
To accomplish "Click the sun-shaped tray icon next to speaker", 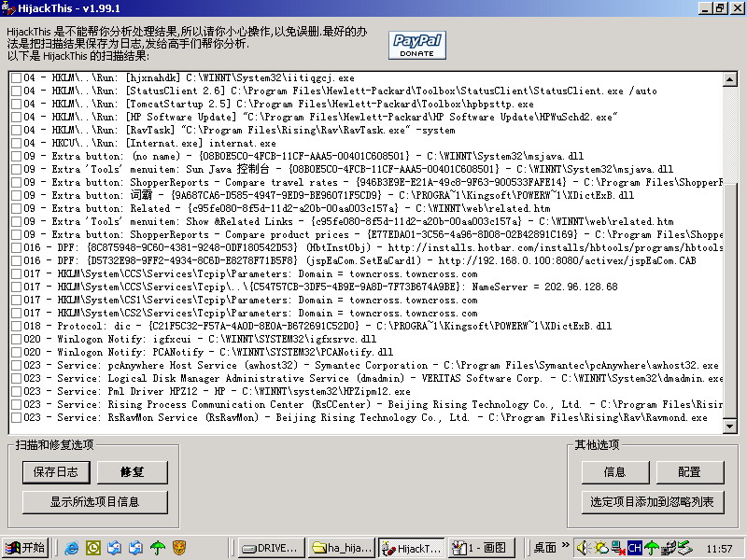I will 600,548.
